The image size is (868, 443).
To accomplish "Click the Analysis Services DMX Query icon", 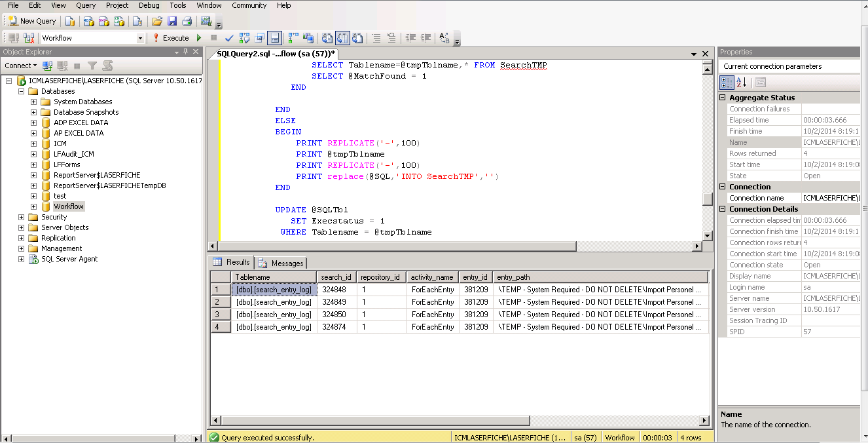I will pyautogui.click(x=104, y=21).
